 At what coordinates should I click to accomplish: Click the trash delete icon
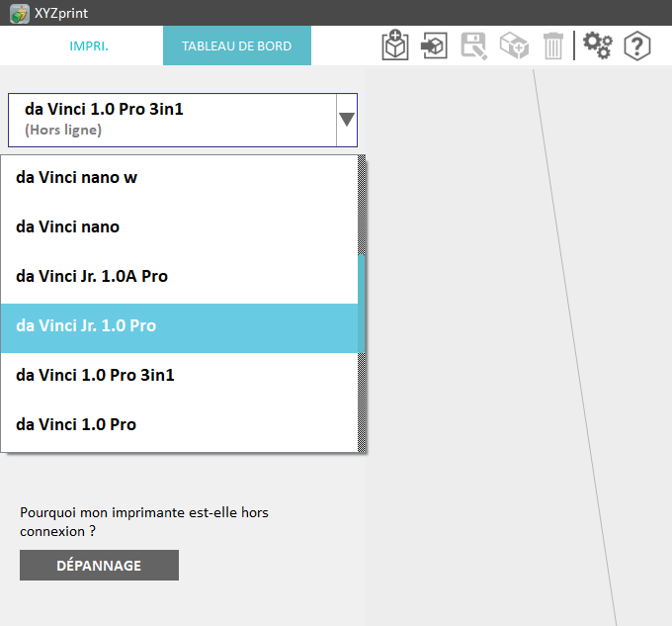553,45
